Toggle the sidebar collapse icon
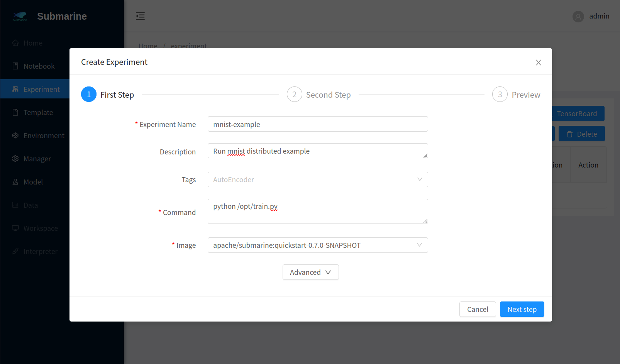620x364 pixels. 140,16
